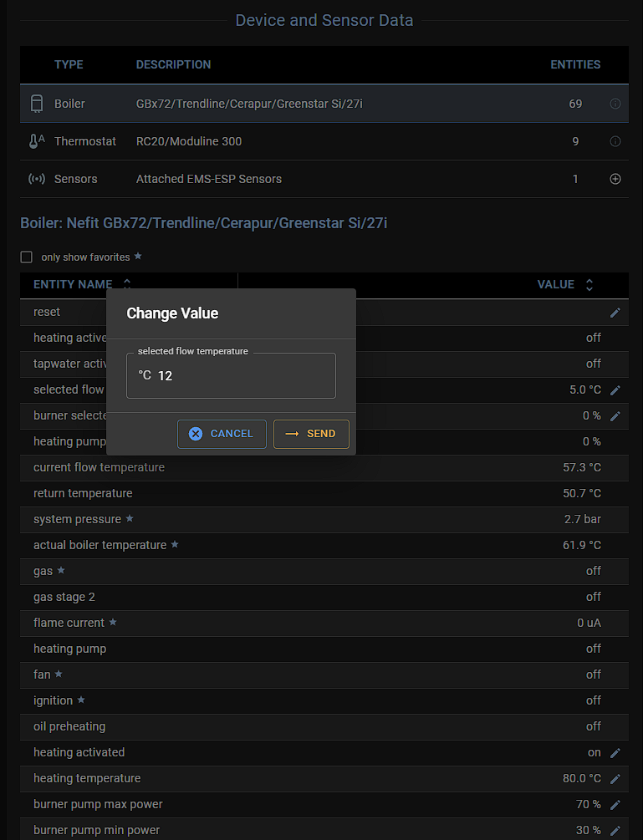Image resolution: width=643 pixels, height=840 pixels.
Task: Edit burner pump max power value
Action: (x=615, y=805)
